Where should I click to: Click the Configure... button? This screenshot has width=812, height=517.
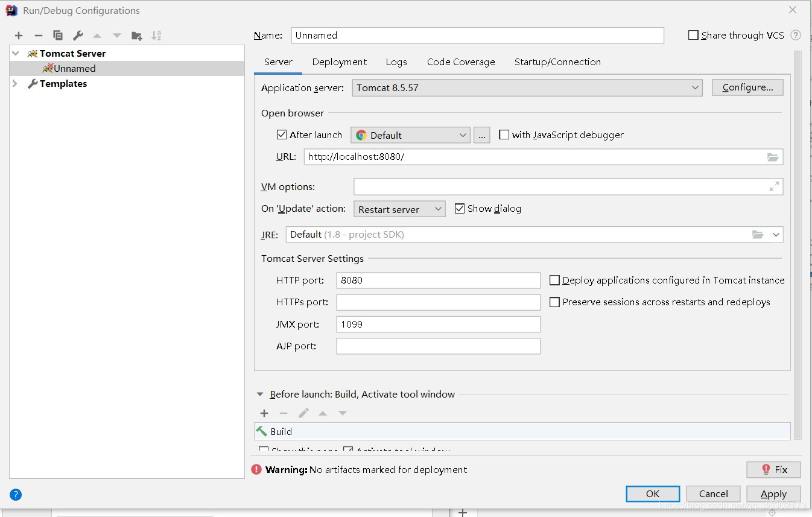(x=747, y=87)
